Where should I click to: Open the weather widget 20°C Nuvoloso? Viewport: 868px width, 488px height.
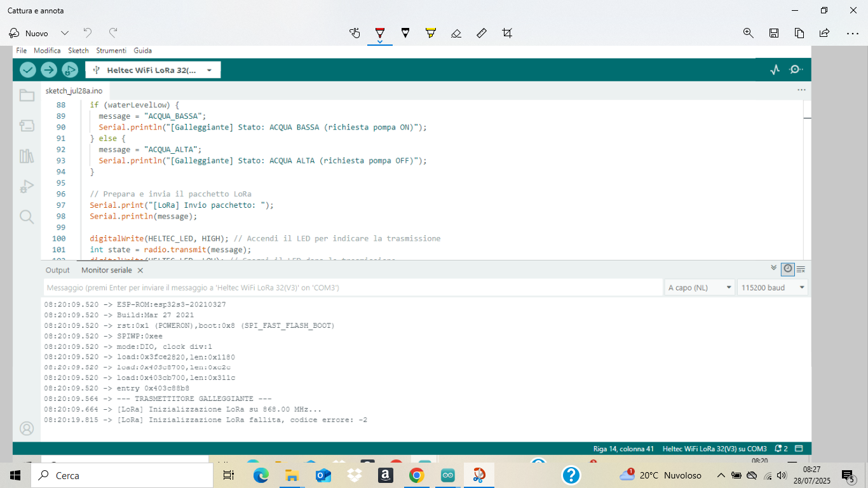661,475
